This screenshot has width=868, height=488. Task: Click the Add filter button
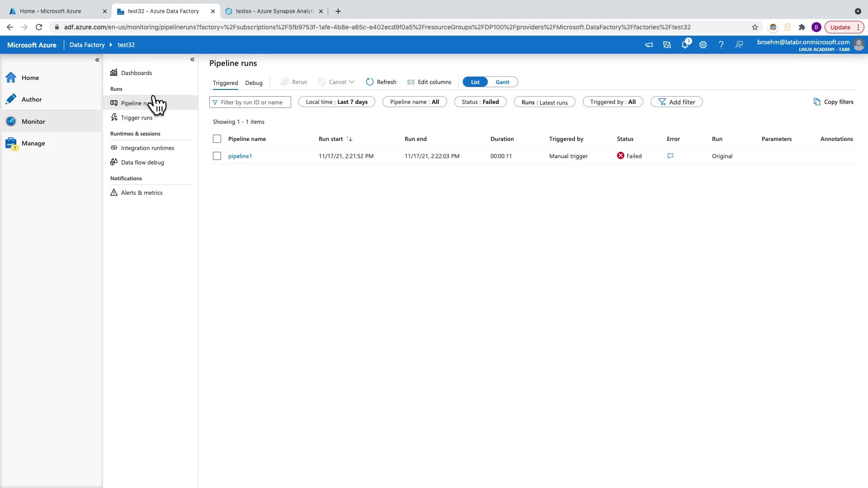click(x=676, y=102)
